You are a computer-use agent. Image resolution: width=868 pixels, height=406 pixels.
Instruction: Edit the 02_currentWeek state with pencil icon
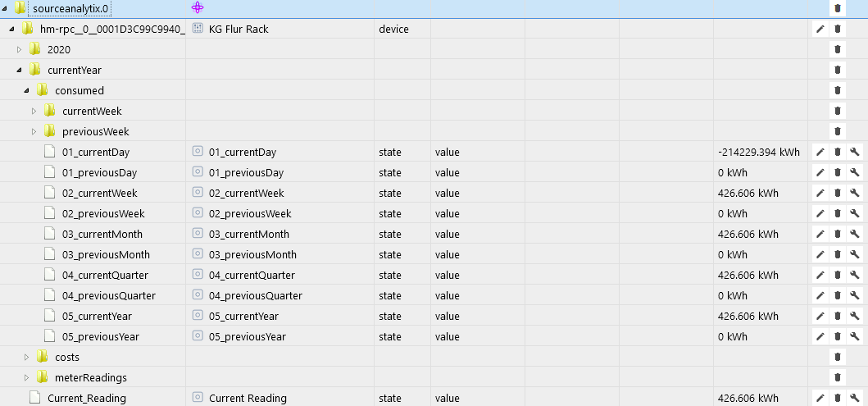pos(820,193)
